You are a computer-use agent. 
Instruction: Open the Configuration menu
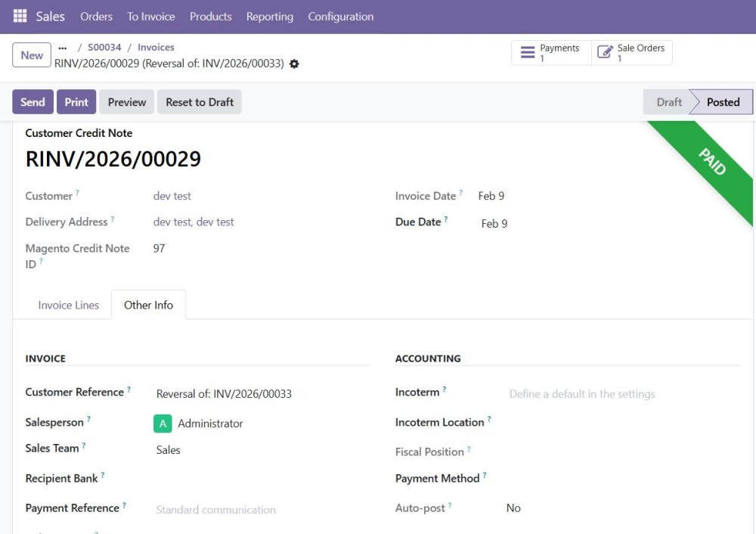tap(339, 16)
